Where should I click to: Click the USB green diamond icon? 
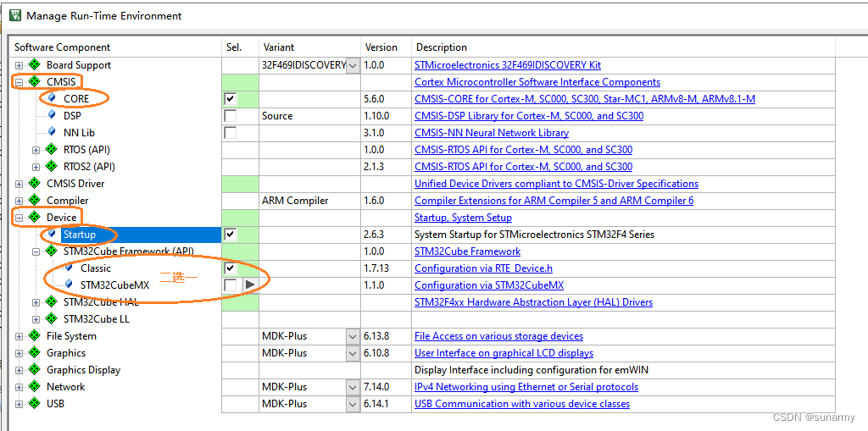(34, 404)
